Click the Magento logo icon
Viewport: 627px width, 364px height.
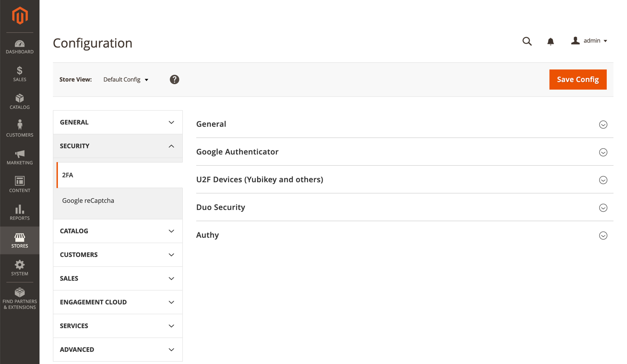[20, 16]
